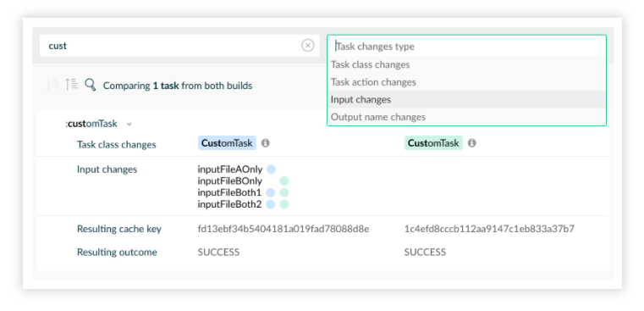Viewport: 644px width, 311px height.
Task: Click the inputFileBoth1 text
Action: pos(229,192)
